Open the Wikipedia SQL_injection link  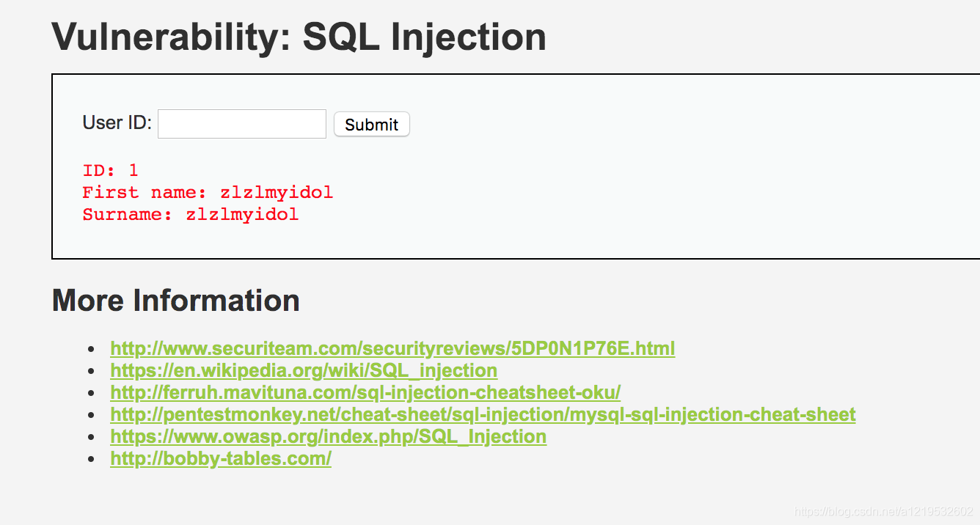coord(304,370)
